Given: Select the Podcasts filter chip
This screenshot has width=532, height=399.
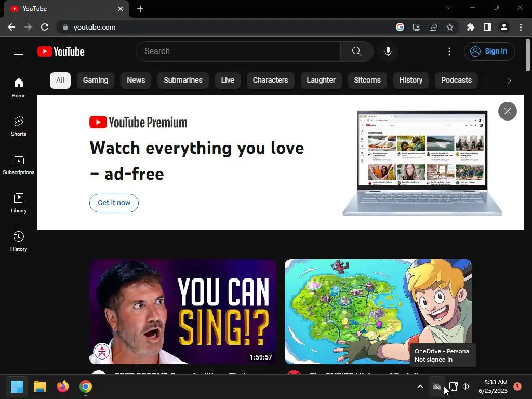Looking at the screenshot, I should [456, 81].
